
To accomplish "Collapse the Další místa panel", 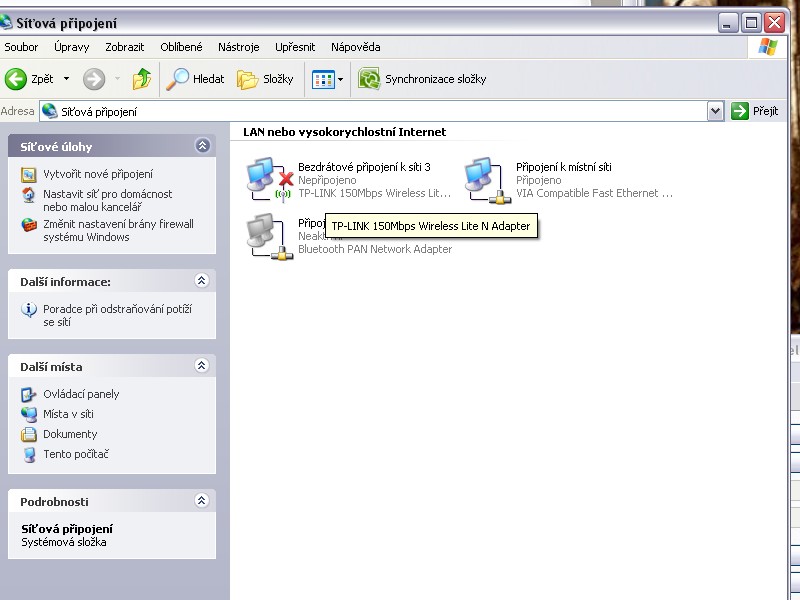I will [202, 366].
